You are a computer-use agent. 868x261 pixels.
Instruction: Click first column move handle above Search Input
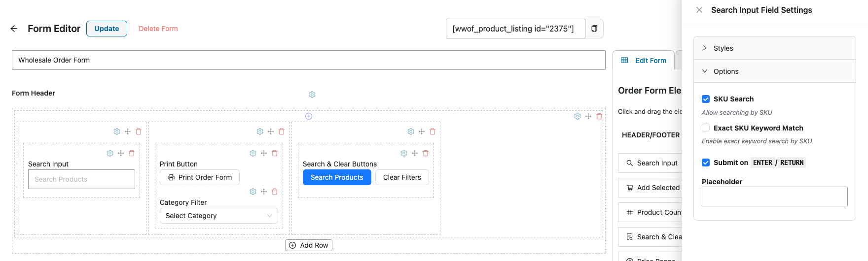click(128, 131)
